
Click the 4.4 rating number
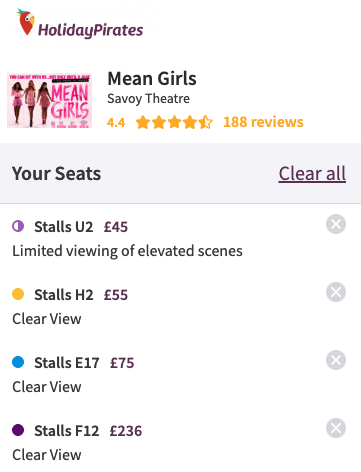click(x=116, y=123)
